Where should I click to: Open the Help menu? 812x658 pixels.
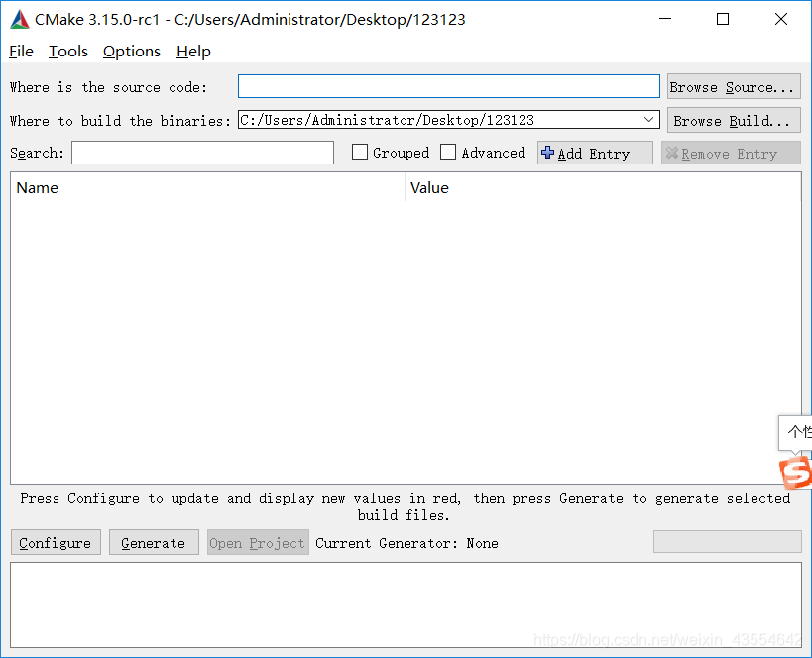tap(193, 52)
